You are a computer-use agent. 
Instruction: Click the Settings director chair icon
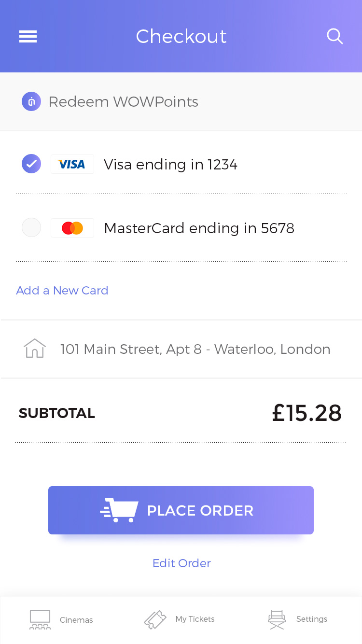pos(277,619)
